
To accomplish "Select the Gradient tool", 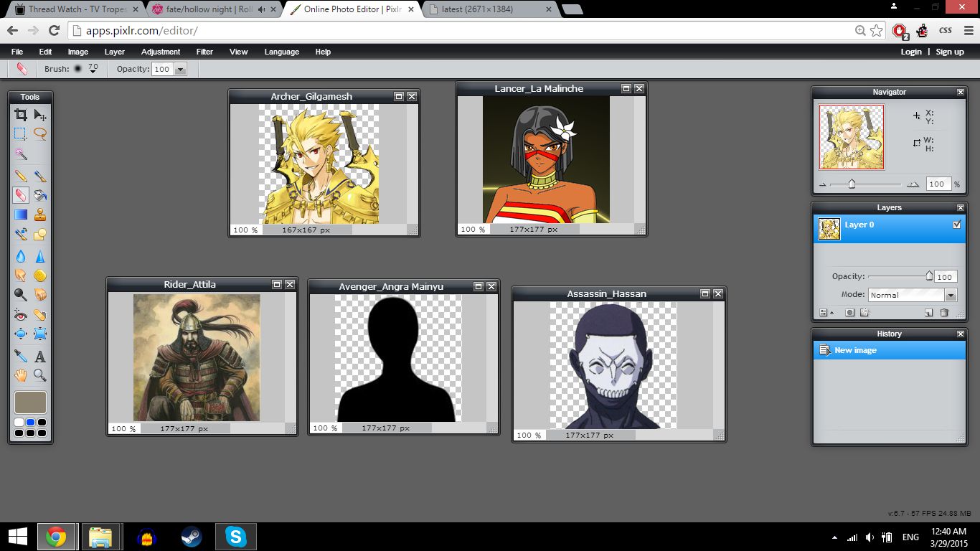I will pyautogui.click(x=21, y=214).
